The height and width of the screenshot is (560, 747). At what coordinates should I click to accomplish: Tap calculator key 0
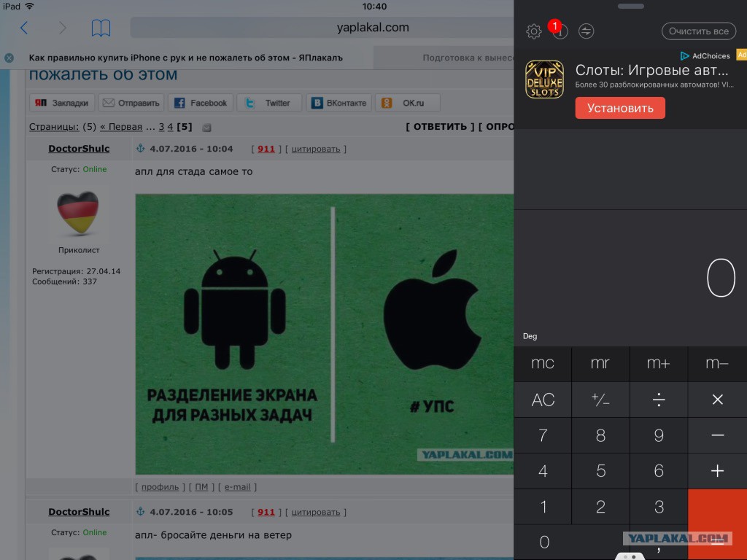[x=572, y=542]
